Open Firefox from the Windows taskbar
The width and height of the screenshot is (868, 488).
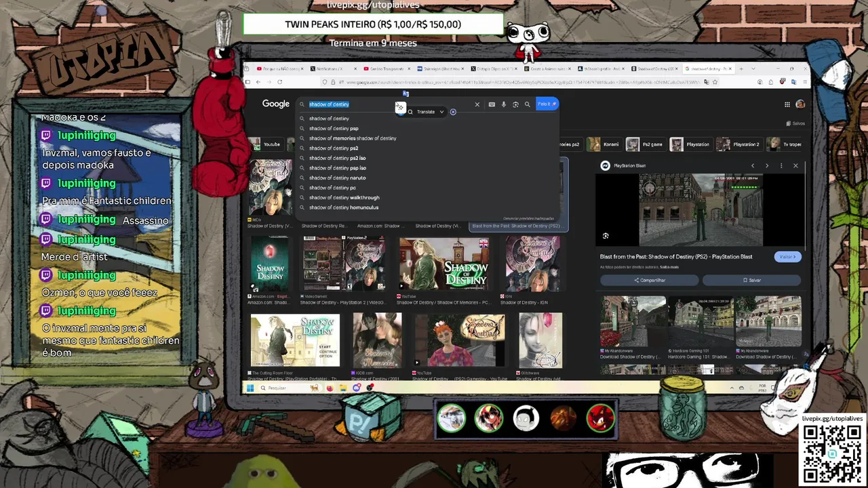pyautogui.click(x=330, y=388)
